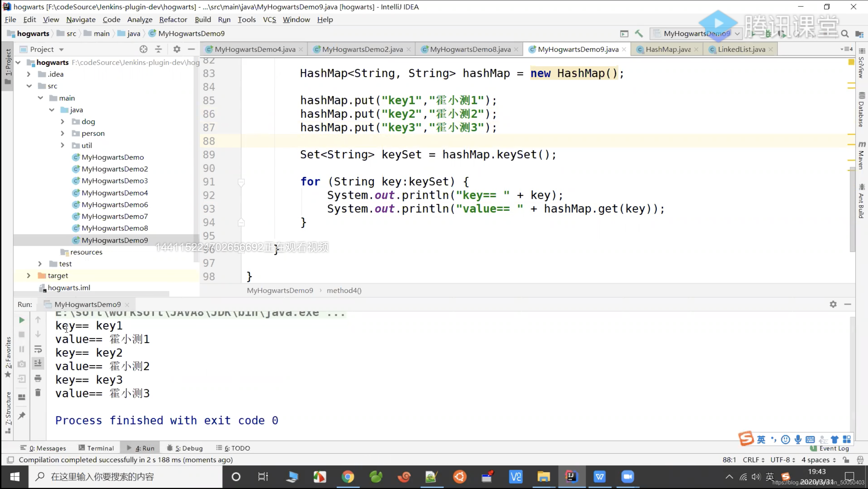Viewport: 868px width, 489px height.
Task: Stop the running process icon
Action: tap(22, 335)
